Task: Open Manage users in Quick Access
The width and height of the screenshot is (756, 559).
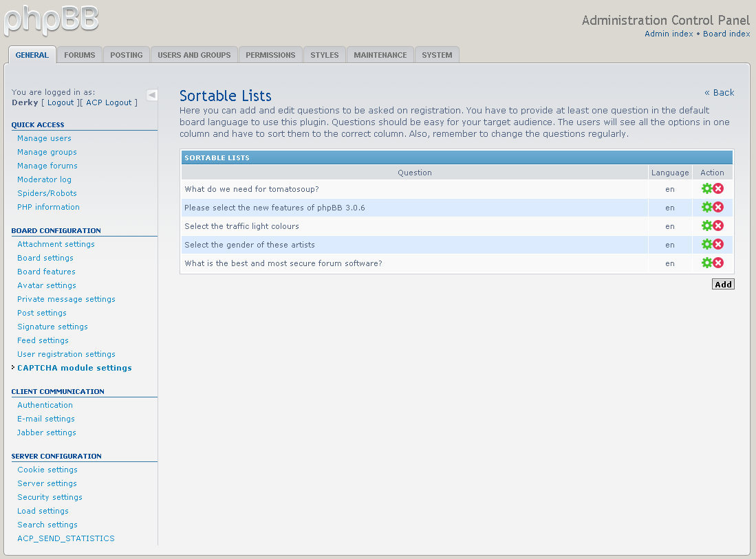Action: (44, 138)
